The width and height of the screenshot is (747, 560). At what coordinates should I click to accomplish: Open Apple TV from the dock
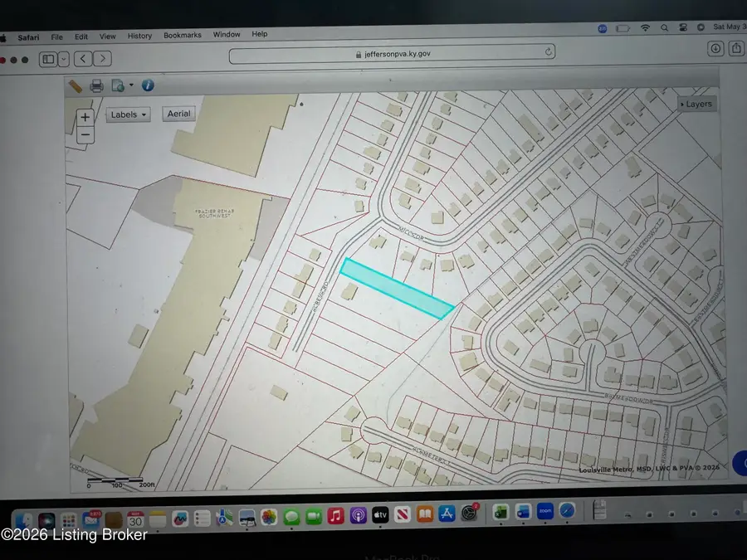tap(380, 514)
